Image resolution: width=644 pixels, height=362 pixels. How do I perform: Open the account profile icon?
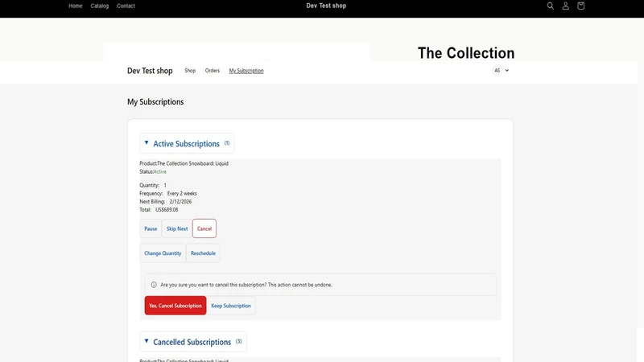click(x=566, y=6)
